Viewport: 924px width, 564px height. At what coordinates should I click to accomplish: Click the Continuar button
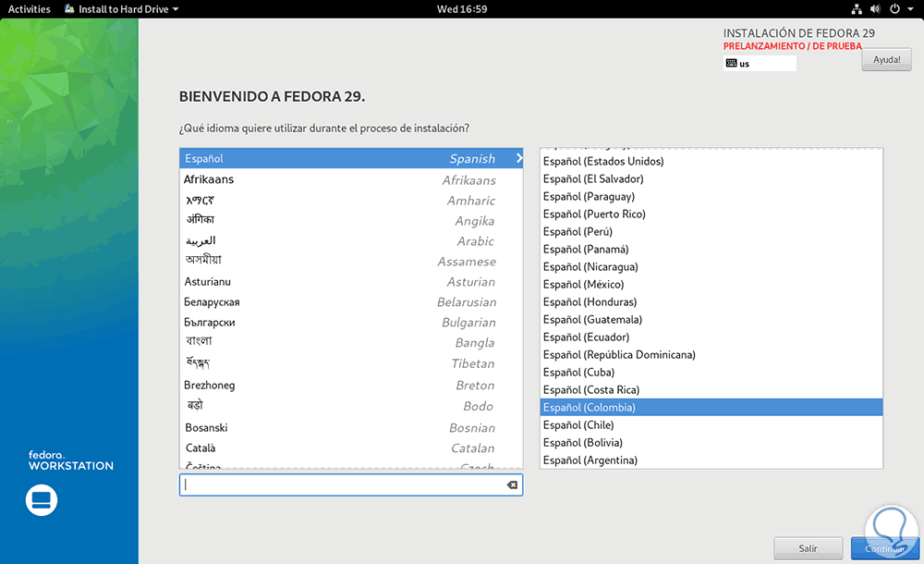click(x=885, y=548)
